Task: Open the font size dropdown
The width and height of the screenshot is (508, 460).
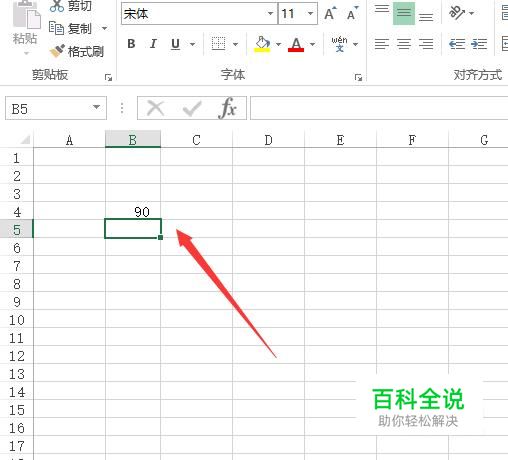Action: point(310,14)
